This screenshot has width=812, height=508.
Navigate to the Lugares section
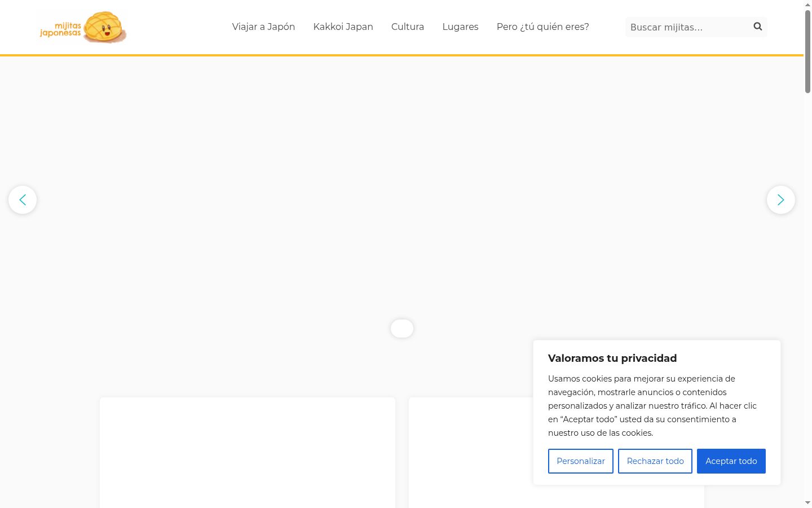point(460,27)
